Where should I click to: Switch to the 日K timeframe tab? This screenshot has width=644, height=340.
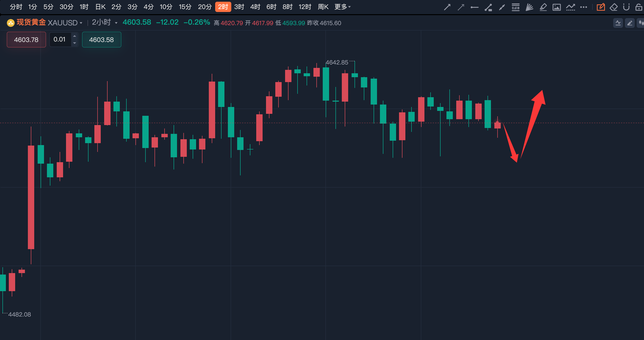click(x=100, y=7)
